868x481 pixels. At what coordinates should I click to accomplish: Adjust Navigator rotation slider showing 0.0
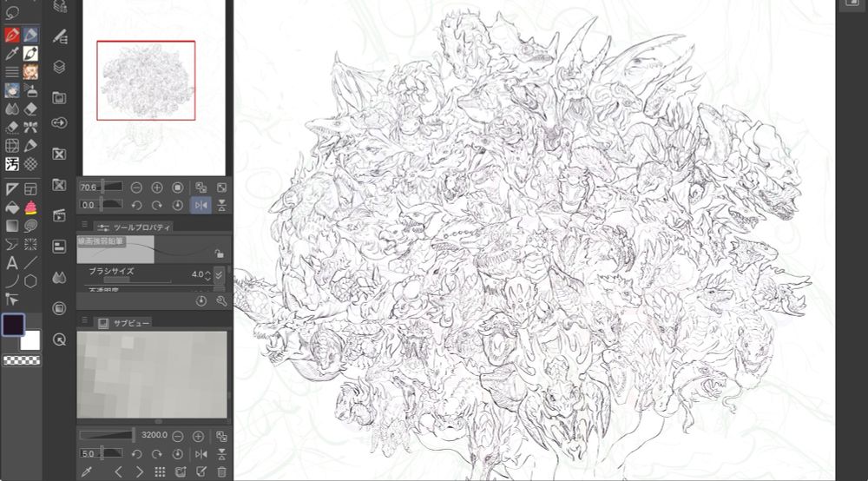(x=102, y=206)
